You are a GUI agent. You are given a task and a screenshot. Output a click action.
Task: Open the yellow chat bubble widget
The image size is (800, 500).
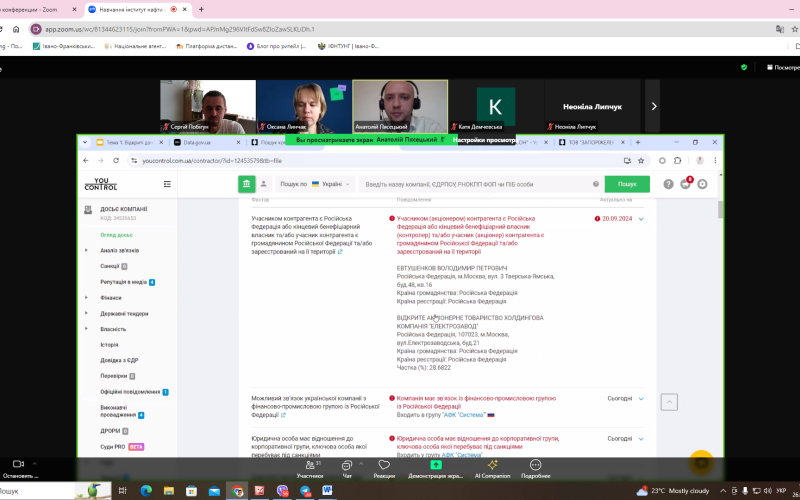[702, 462]
